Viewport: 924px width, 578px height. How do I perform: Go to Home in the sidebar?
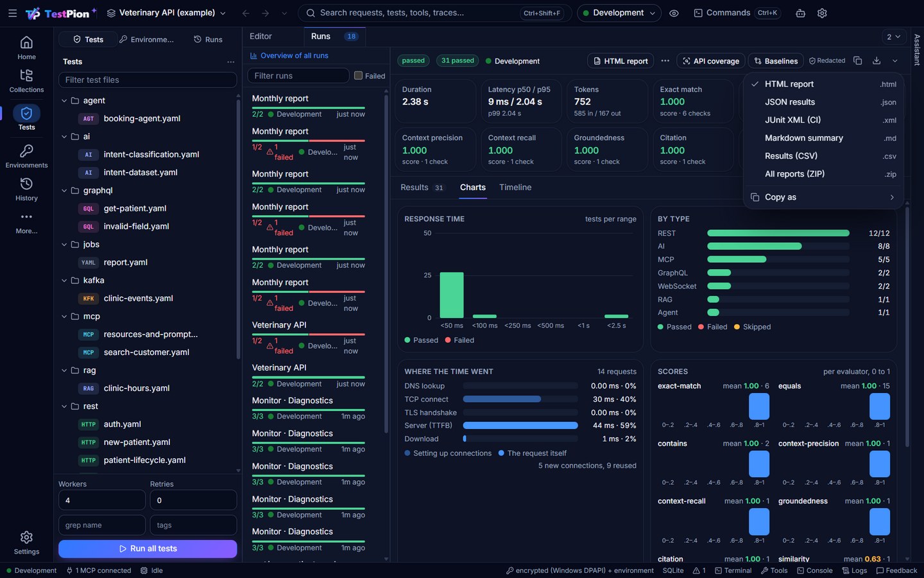click(x=26, y=48)
